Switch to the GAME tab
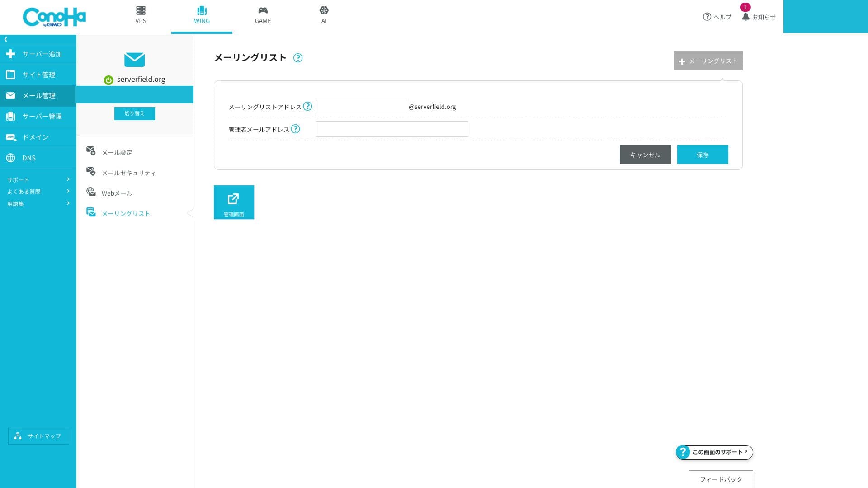Image resolution: width=868 pixels, height=488 pixels. click(263, 15)
